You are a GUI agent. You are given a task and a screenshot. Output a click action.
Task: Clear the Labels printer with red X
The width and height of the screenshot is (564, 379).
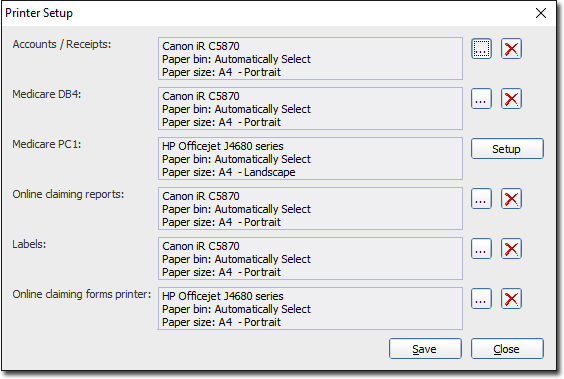[511, 248]
